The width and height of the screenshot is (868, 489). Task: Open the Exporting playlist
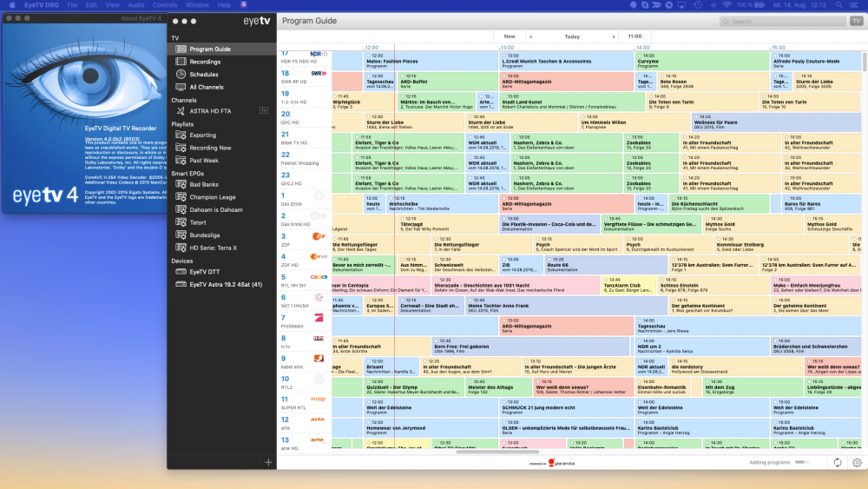coord(221,135)
